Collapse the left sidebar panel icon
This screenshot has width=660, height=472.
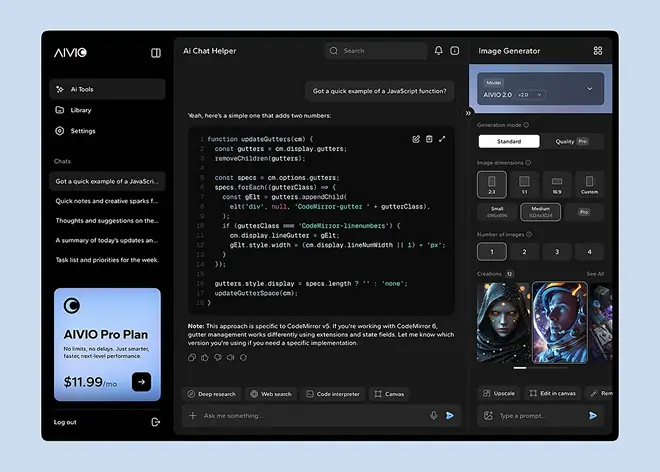click(156, 52)
